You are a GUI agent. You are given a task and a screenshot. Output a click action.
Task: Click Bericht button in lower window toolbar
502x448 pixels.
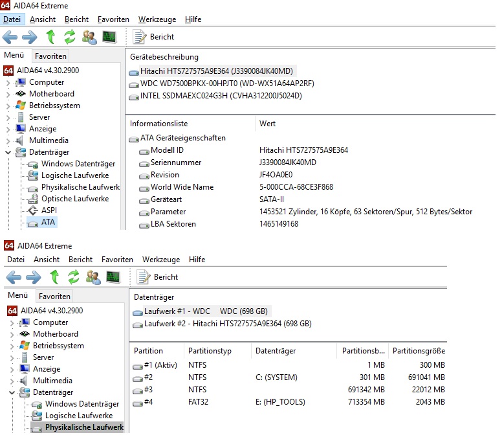coord(157,277)
